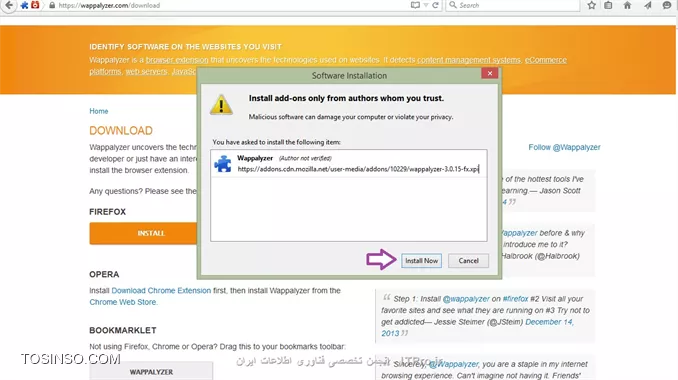This screenshot has width=678, height=380.
Task: Click the DOWNLOAD page heading
Action: click(121, 131)
